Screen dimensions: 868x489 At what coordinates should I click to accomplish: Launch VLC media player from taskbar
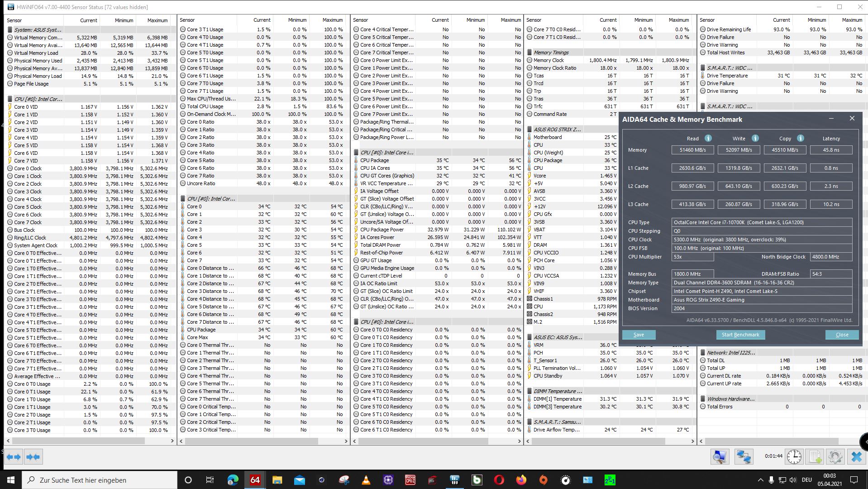coord(366,480)
